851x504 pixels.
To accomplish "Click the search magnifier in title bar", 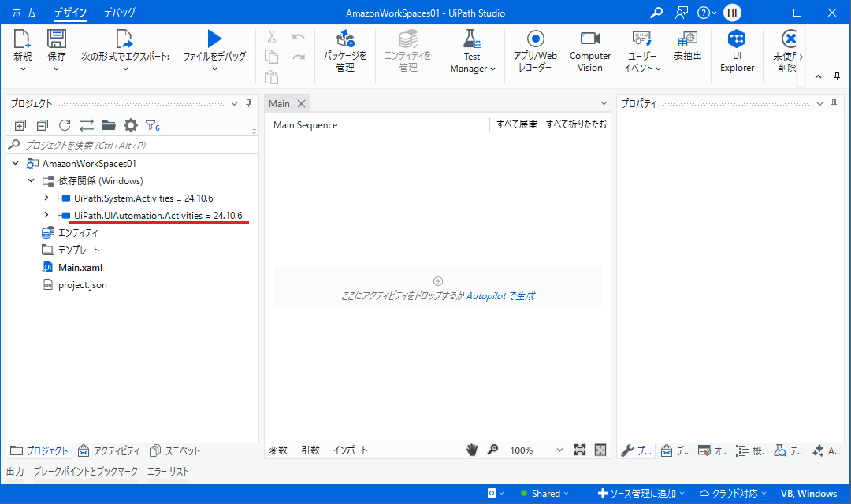I will pyautogui.click(x=656, y=13).
